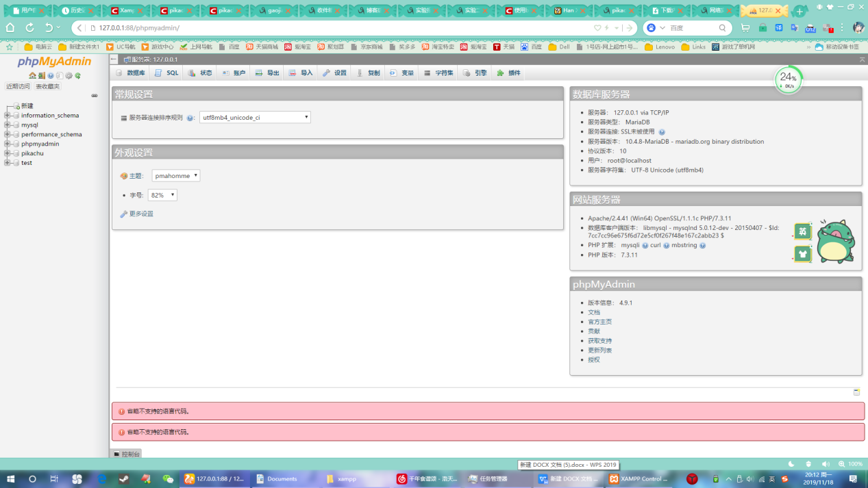This screenshot has height=488, width=868.
Task: Click the green dinosaur mascot
Action: coord(836,242)
